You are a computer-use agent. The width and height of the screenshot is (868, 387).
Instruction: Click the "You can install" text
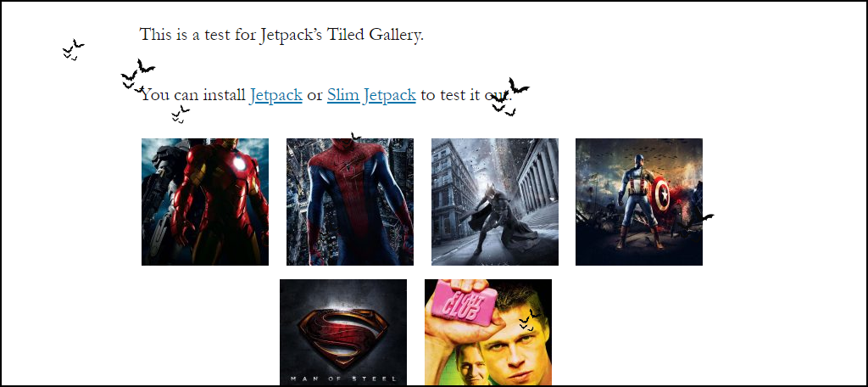click(x=192, y=95)
